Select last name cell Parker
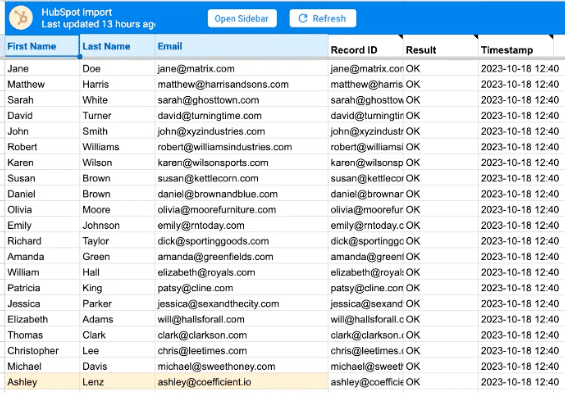 (117, 304)
